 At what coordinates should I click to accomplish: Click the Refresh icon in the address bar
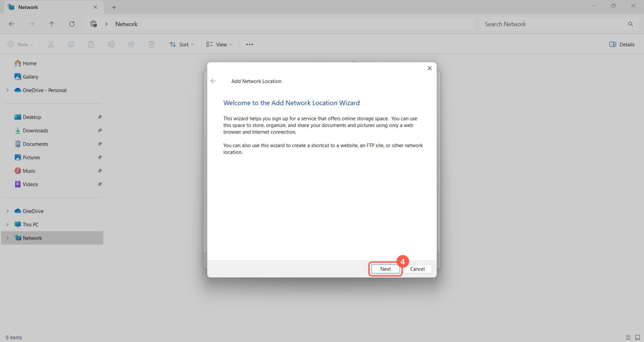pos(72,24)
